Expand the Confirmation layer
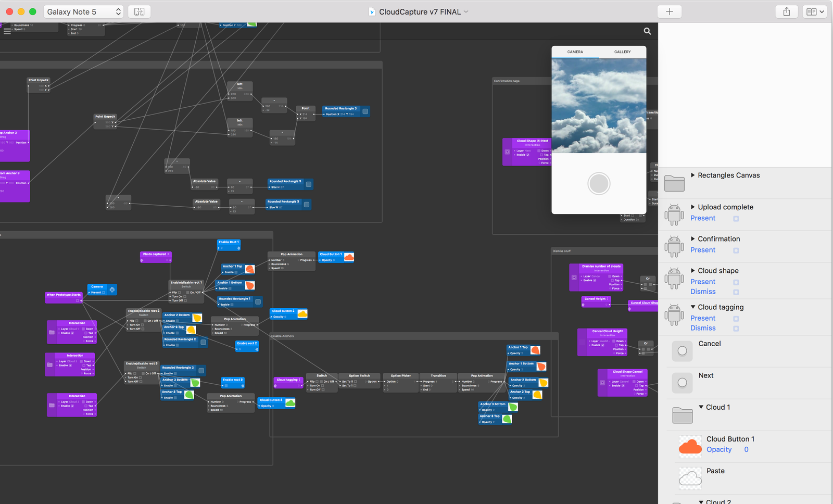833x504 pixels. 692,239
